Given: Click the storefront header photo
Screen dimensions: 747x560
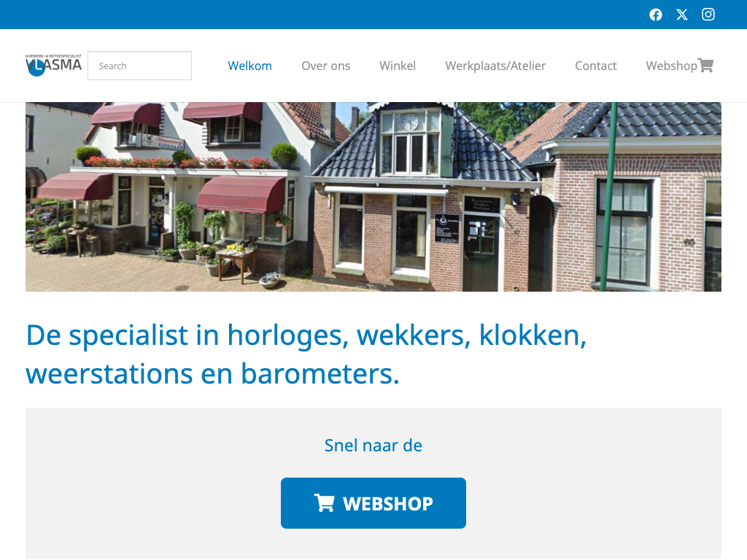Looking at the screenshot, I should click(373, 197).
